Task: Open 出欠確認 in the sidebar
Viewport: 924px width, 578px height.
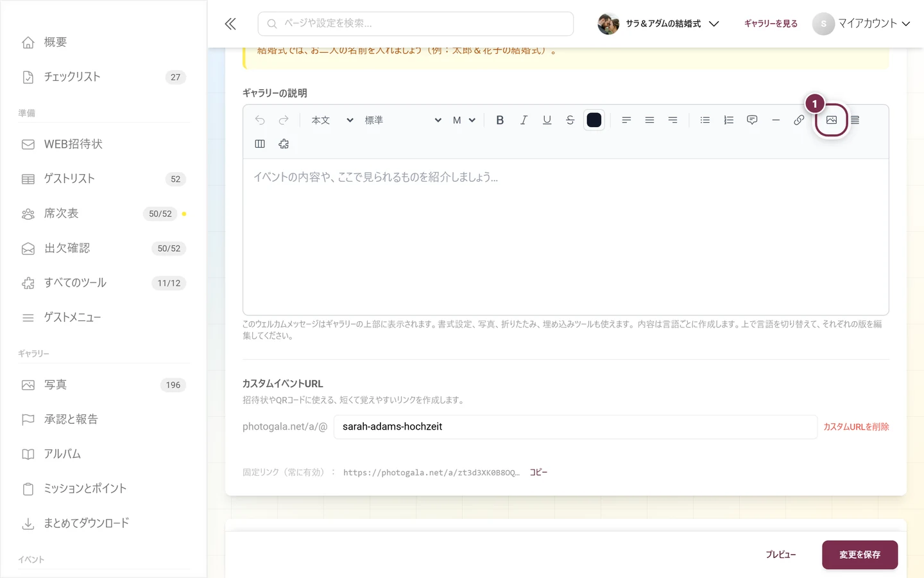Action: pos(103,249)
